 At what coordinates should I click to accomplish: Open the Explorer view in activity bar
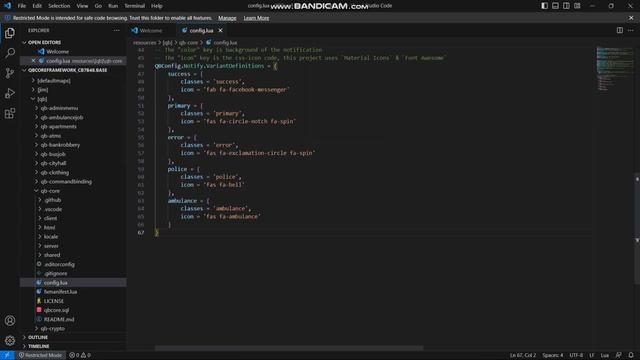10,33
